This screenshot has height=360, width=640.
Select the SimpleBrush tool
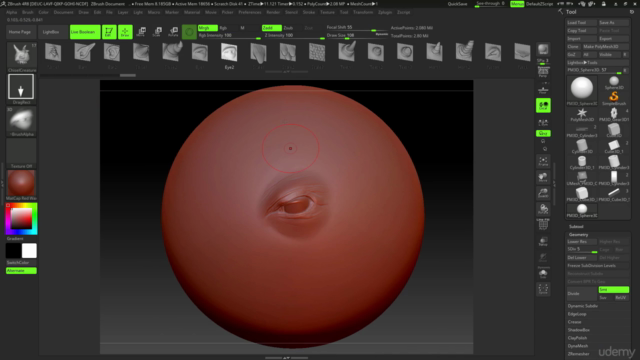tap(613, 98)
